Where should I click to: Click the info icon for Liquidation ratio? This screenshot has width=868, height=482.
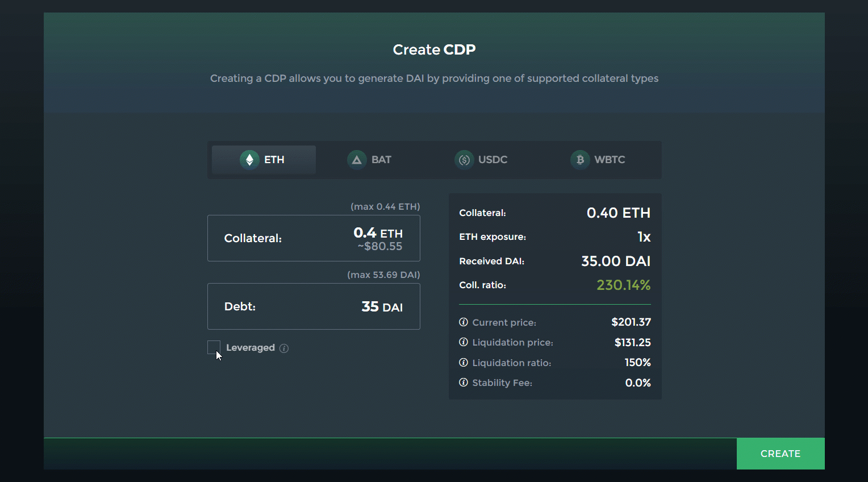click(x=464, y=363)
